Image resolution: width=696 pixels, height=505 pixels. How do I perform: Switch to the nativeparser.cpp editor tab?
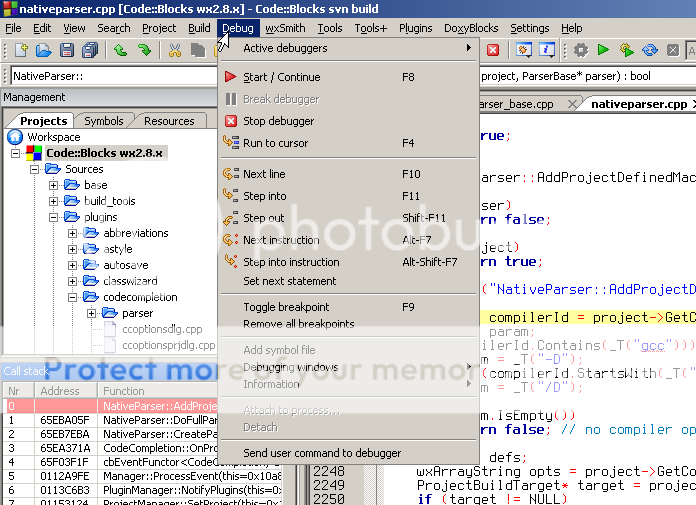(x=639, y=104)
